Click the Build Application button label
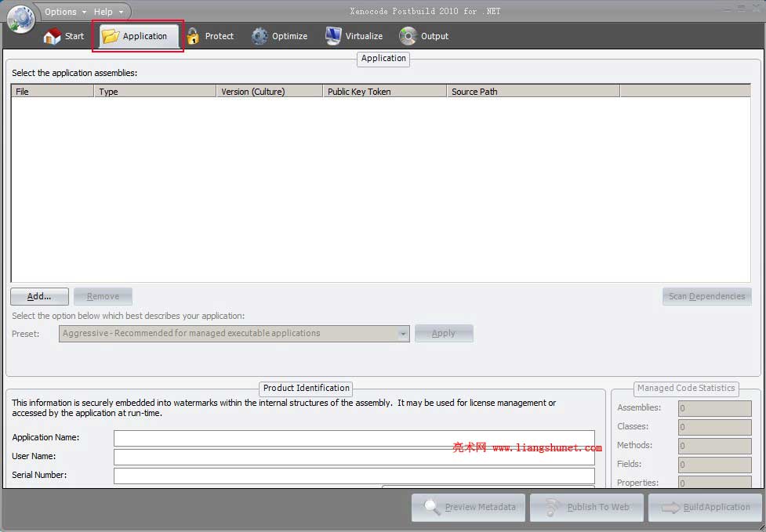 717,507
